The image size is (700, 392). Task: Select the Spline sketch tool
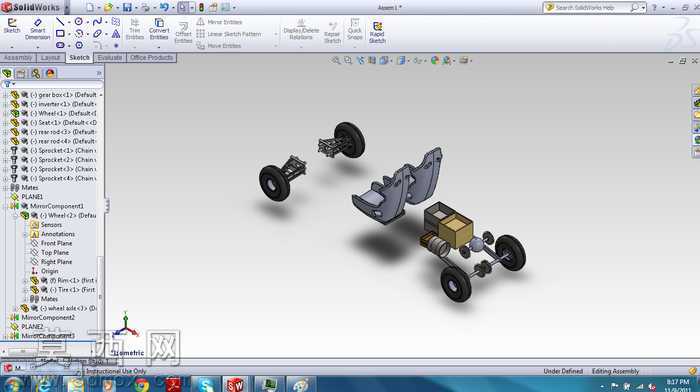[97, 21]
